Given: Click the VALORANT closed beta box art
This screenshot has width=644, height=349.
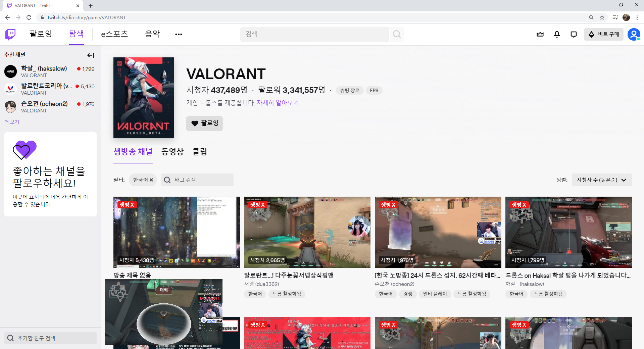Looking at the screenshot, I should click(144, 98).
